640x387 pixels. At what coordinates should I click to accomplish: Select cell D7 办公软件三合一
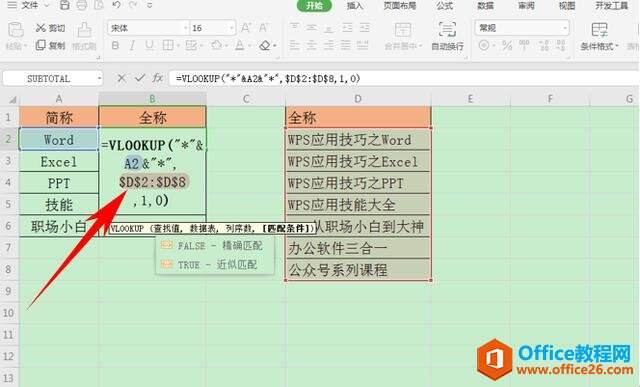point(358,248)
